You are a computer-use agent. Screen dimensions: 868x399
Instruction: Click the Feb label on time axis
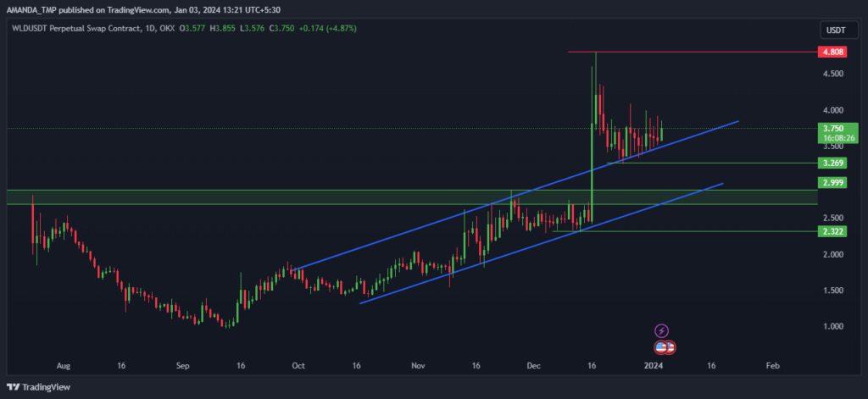pos(773,366)
